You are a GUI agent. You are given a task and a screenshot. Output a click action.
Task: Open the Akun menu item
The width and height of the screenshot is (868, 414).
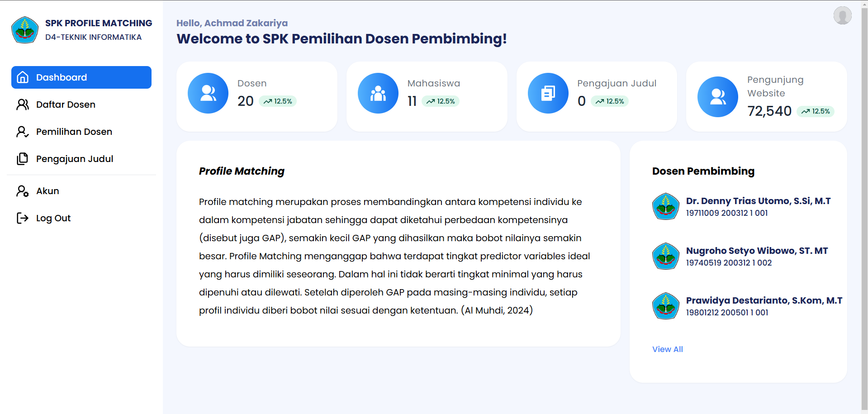click(x=81, y=191)
